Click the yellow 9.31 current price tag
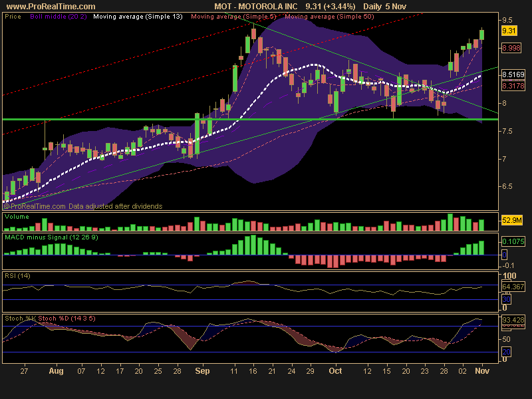The image size is (532, 399). click(509, 31)
